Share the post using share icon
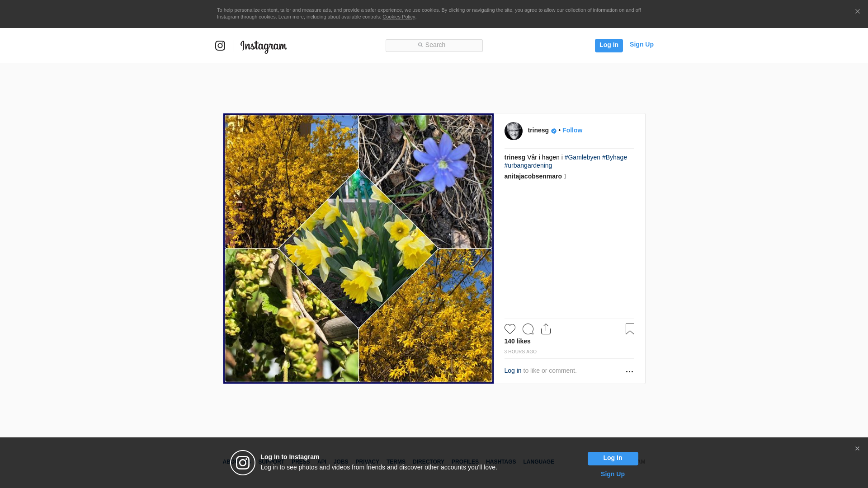868x488 pixels. (x=546, y=329)
